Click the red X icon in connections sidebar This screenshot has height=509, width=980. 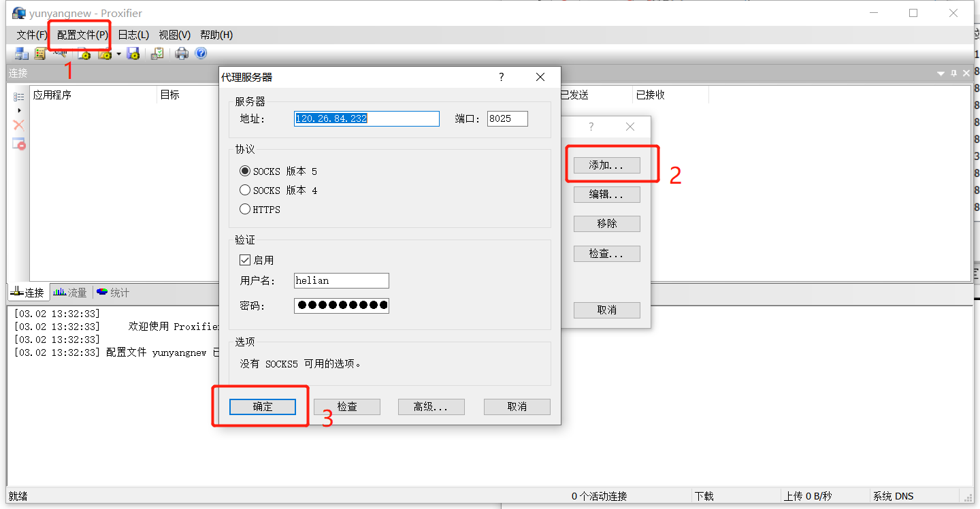(19, 125)
